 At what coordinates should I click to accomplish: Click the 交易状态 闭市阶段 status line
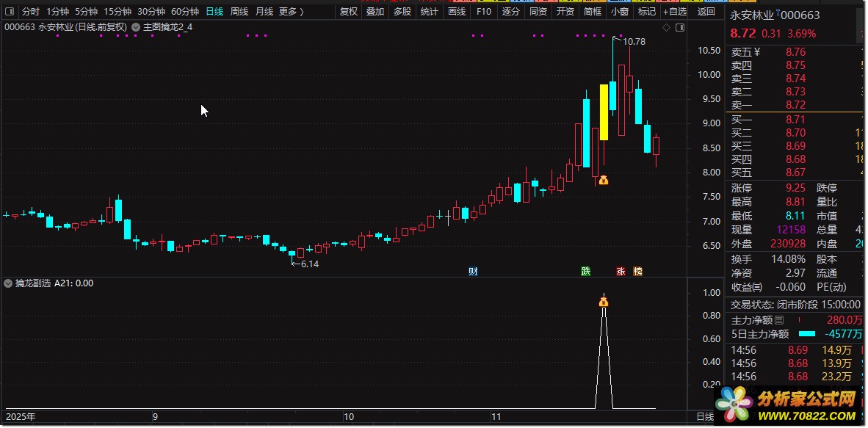coord(795,305)
